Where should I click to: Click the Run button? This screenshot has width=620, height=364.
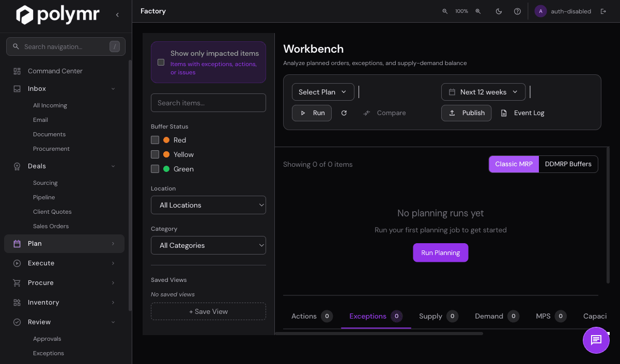click(x=312, y=113)
